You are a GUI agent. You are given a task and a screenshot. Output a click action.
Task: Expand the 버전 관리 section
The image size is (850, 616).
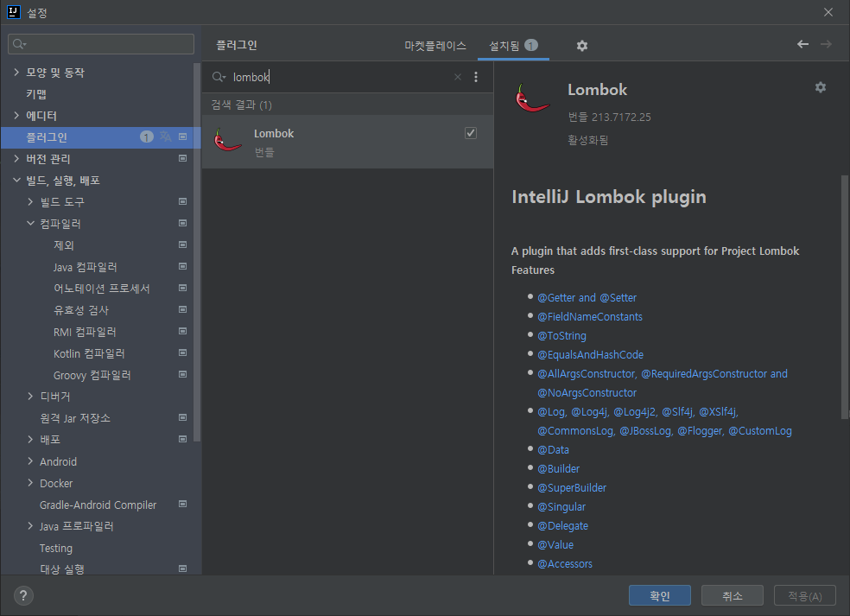tap(16, 158)
